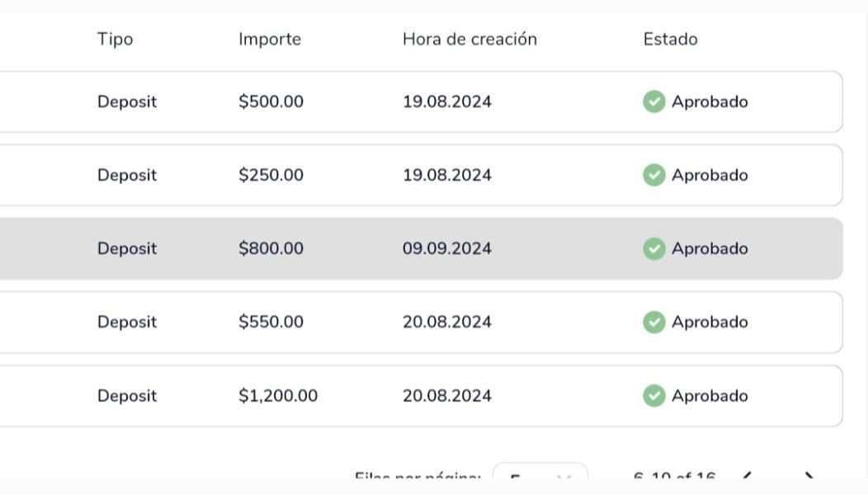Click Aprobado status text on $1,200.00 row
Image resolution: width=868 pixels, height=495 pixels.
tap(710, 396)
